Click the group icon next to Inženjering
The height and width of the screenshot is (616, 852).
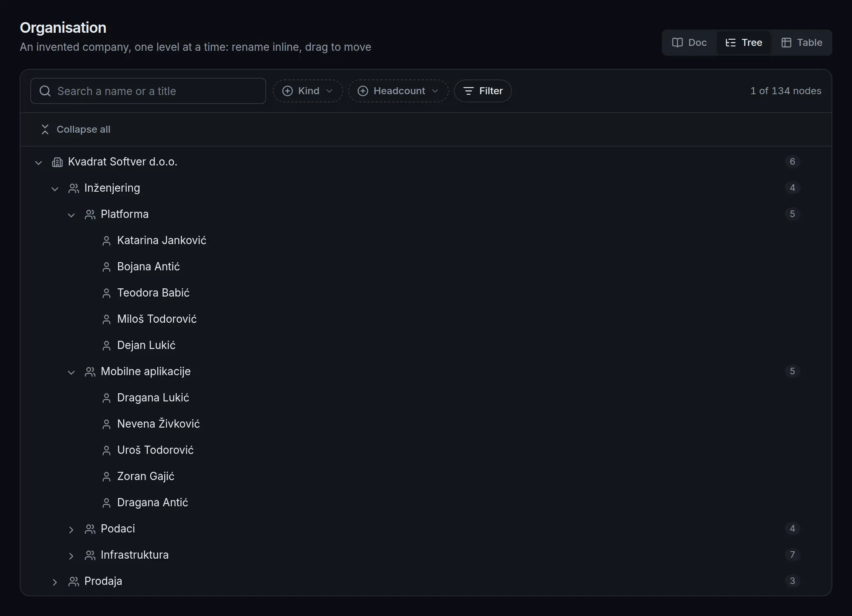coord(74,188)
